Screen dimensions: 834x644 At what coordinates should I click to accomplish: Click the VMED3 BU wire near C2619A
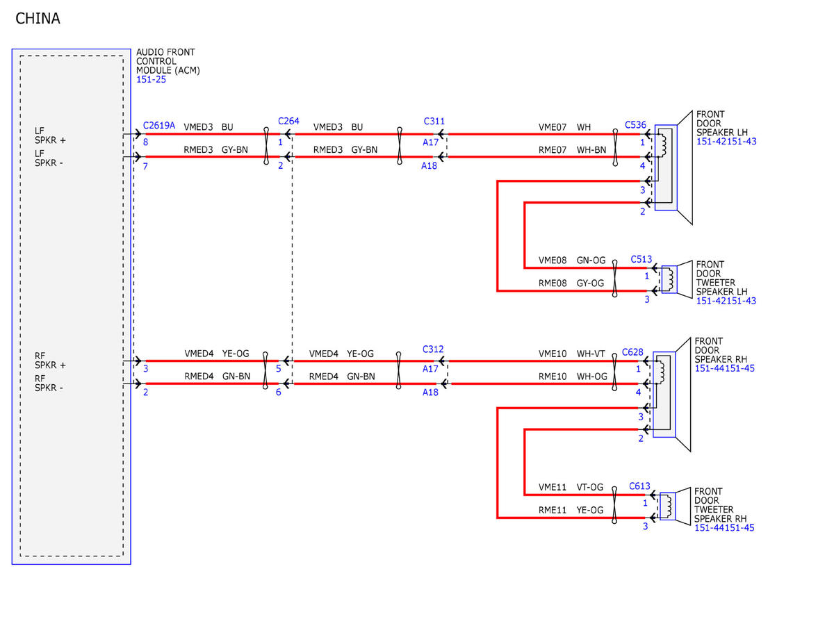pos(208,127)
